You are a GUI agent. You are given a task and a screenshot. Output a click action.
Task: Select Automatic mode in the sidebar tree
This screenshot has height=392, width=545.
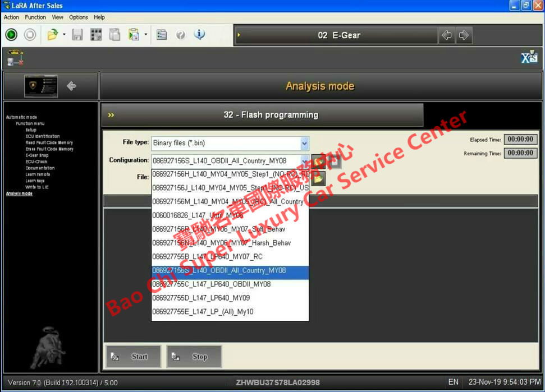(x=21, y=117)
